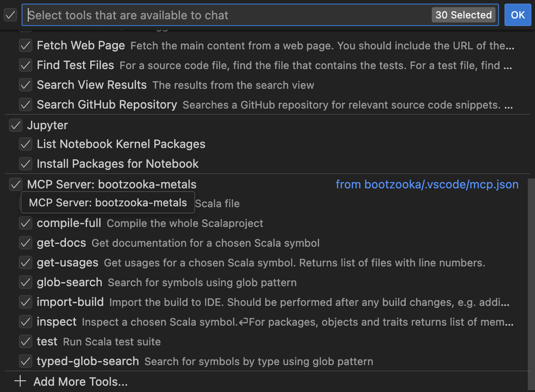Uncheck Install Packages for Notebook
This screenshot has width=535, height=392.
pyautogui.click(x=26, y=164)
